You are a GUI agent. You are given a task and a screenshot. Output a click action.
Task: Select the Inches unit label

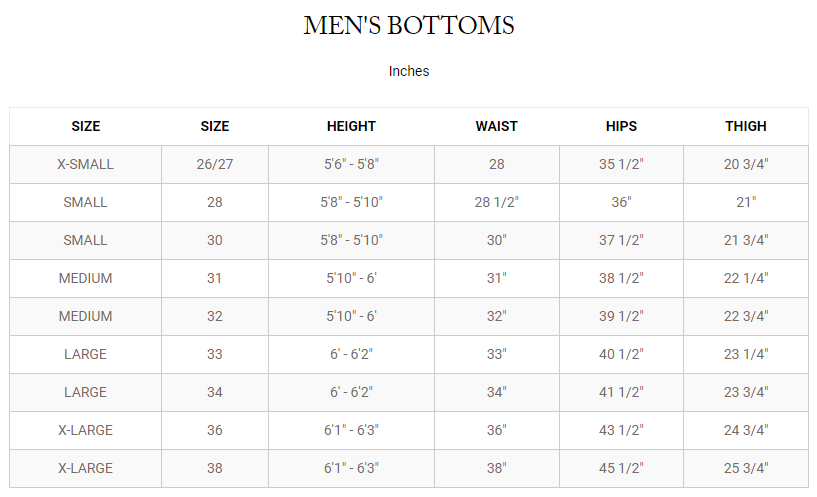click(x=409, y=71)
